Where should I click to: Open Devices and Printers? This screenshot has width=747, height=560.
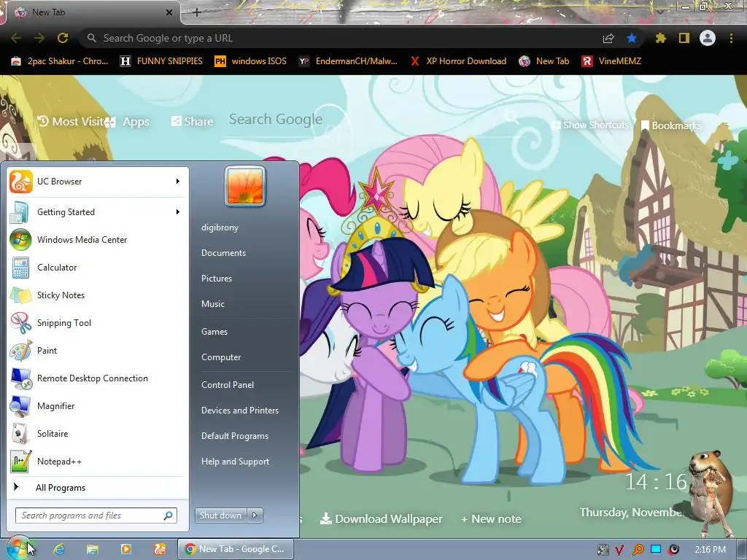[239, 410]
